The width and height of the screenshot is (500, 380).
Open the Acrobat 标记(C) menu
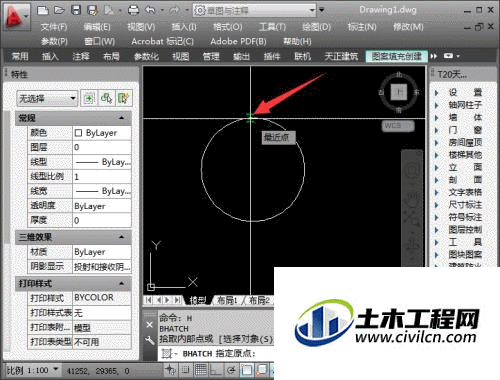[162, 41]
